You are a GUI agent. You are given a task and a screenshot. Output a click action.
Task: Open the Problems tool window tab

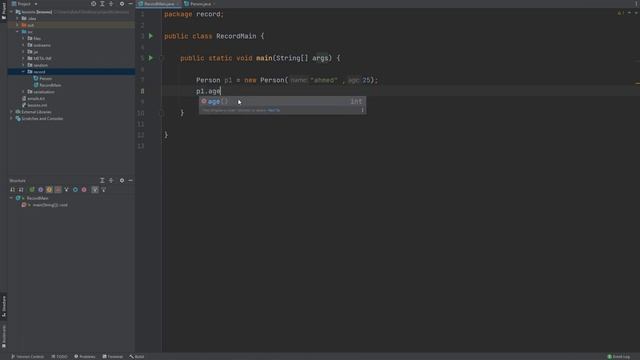pos(84,356)
